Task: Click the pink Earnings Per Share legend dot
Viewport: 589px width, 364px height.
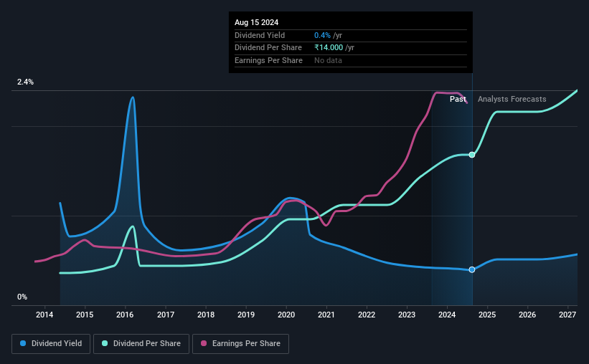Action: [204, 343]
